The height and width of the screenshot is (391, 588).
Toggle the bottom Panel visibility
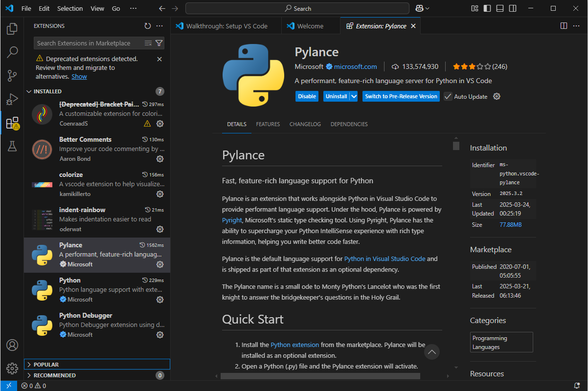[499, 8]
